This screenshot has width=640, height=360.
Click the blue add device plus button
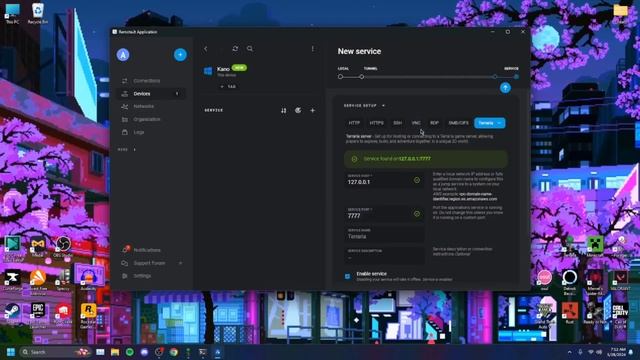(180, 55)
